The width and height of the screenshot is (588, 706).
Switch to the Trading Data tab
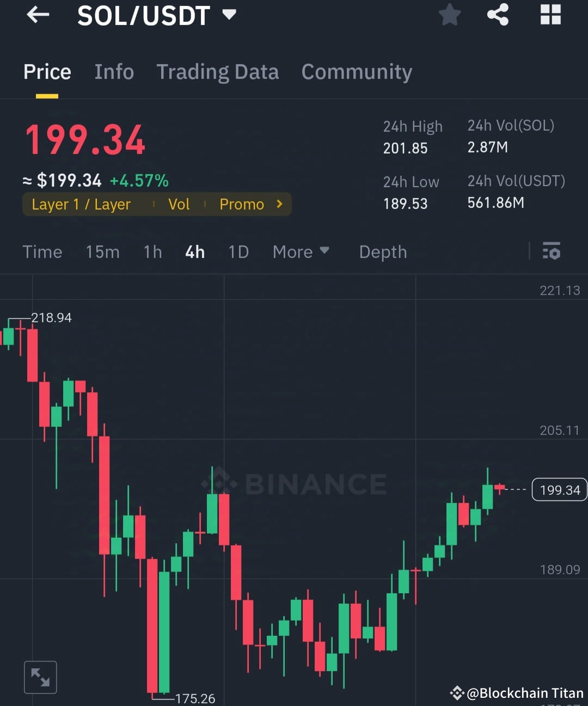point(218,71)
